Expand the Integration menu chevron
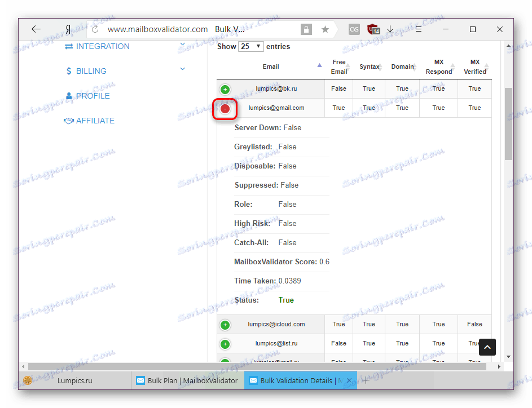Image resolution: width=532 pixels, height=408 pixels. click(x=183, y=45)
